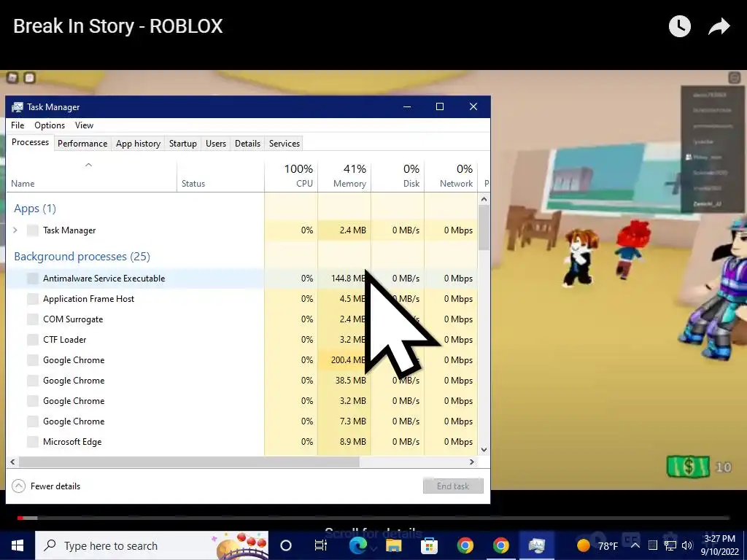Screen dimensions: 747x560
Task: Click the Task Manager taskbar icon
Action: [x=536, y=545]
